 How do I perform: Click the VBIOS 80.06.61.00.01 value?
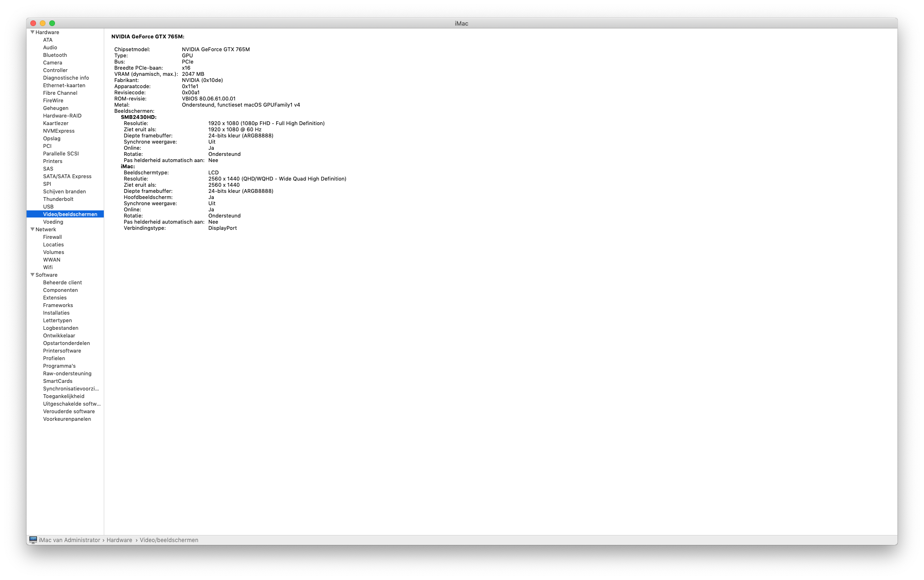pyautogui.click(x=208, y=99)
